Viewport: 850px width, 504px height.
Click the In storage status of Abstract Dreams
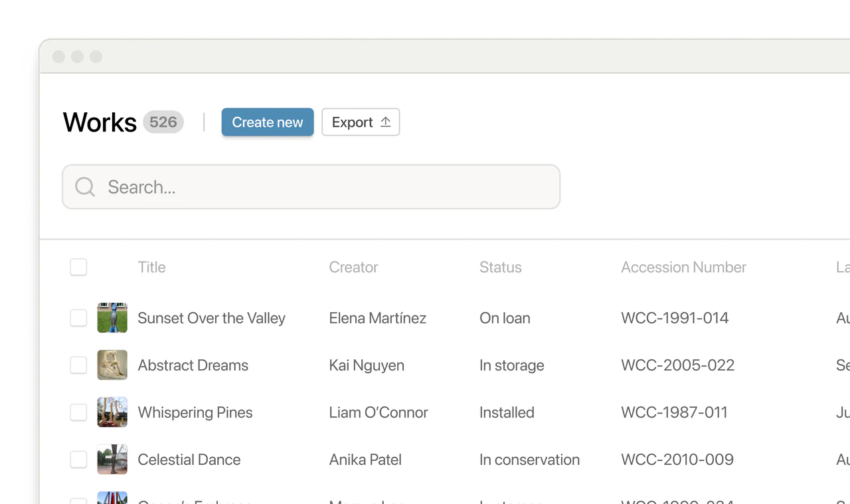click(x=512, y=365)
